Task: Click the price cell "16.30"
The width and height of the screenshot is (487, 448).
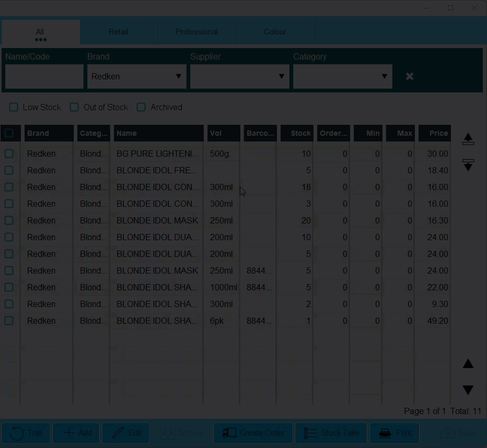Action: (x=437, y=220)
